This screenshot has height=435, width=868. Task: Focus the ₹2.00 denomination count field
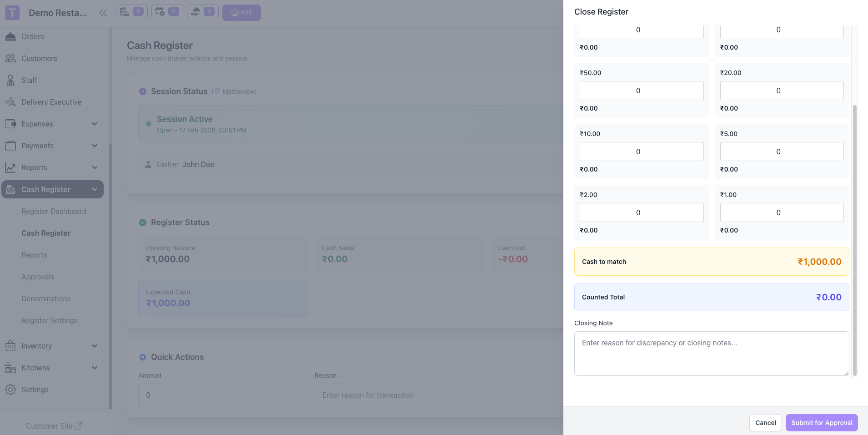click(642, 212)
